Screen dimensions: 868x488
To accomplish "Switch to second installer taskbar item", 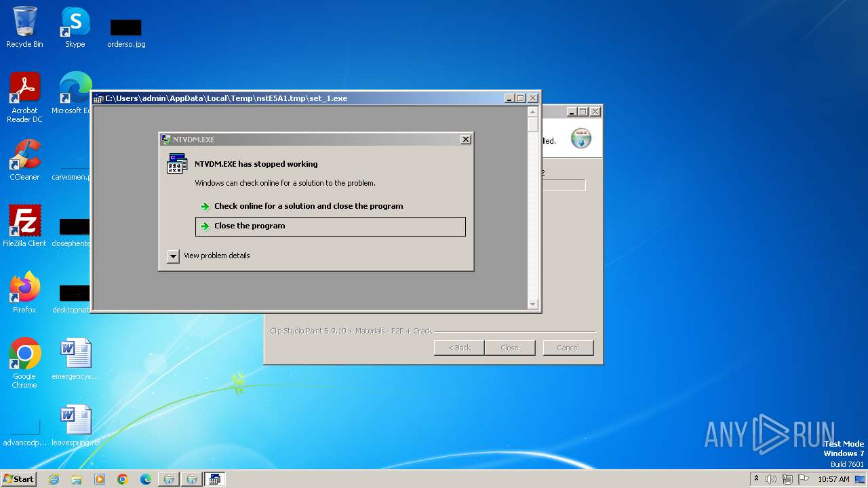I will click(x=192, y=479).
